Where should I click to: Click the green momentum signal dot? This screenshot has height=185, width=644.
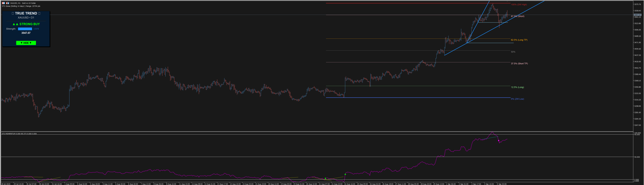pyautogui.click(x=345, y=174)
